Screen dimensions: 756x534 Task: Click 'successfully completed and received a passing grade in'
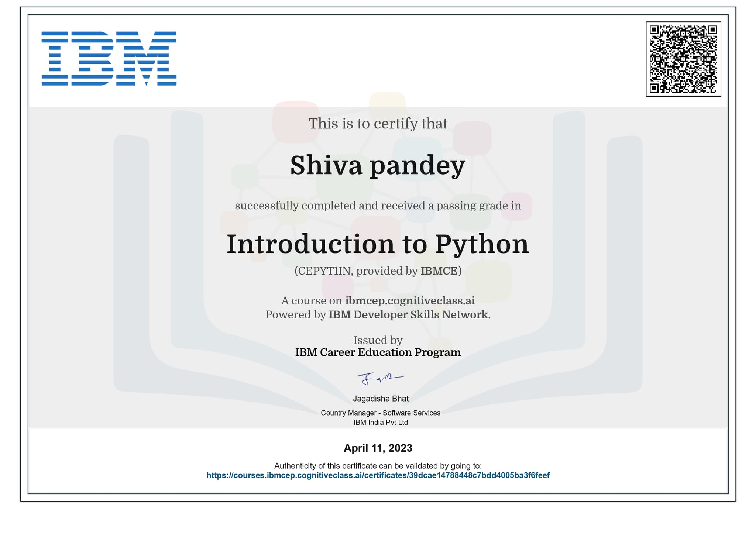click(x=378, y=206)
